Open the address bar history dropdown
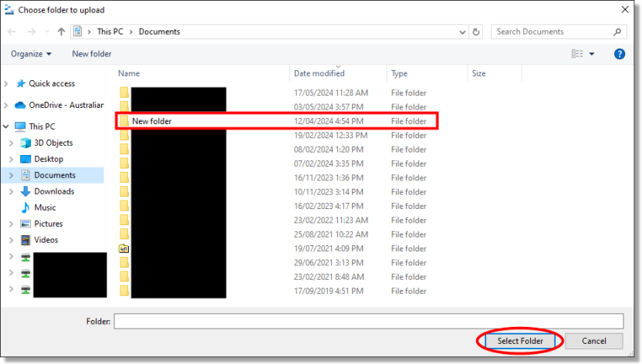This screenshot has width=642, height=364. 462,32
